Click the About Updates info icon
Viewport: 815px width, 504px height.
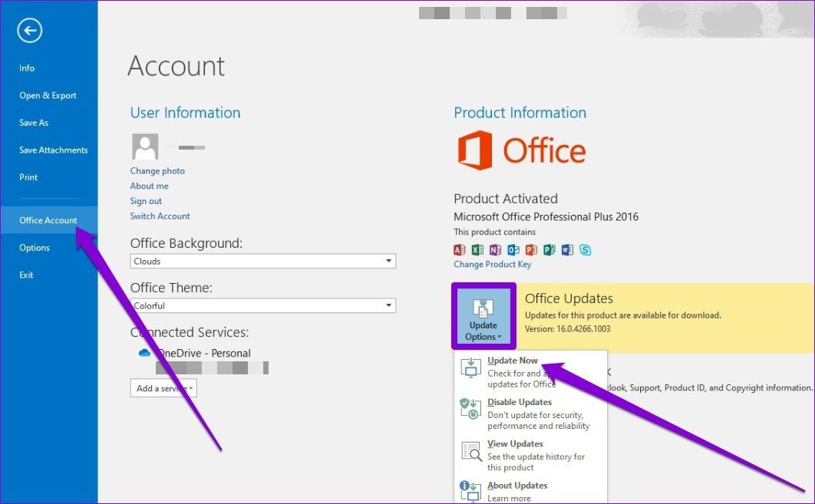470,491
